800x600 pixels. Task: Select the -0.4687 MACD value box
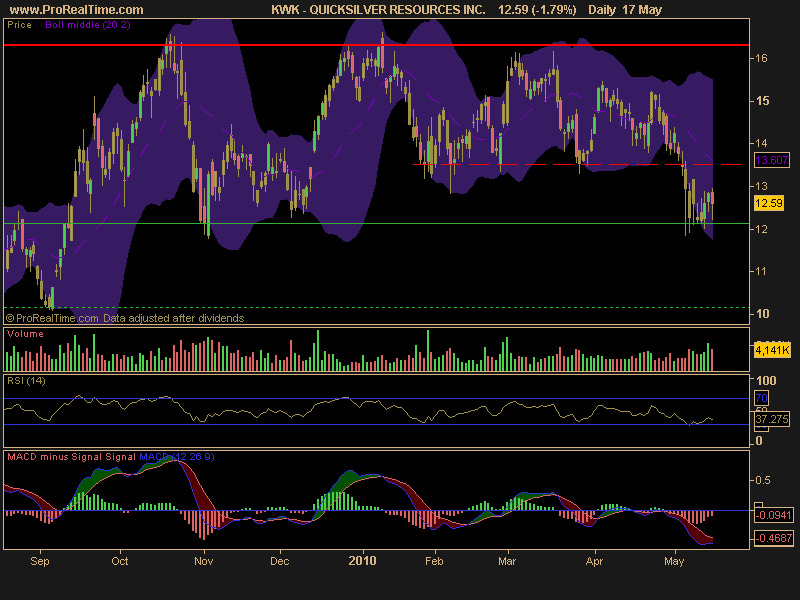(773, 538)
